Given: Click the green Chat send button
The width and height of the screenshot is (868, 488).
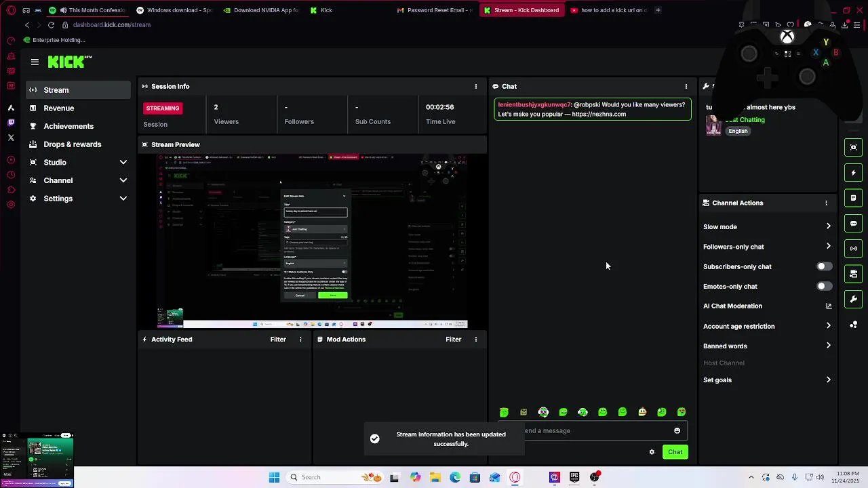Looking at the screenshot, I should pyautogui.click(x=675, y=452).
